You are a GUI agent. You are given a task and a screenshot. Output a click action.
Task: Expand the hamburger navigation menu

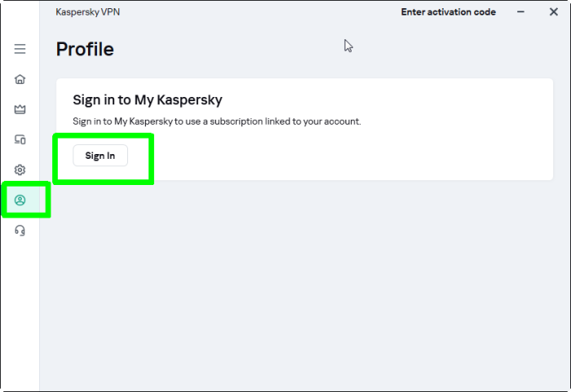(20, 49)
